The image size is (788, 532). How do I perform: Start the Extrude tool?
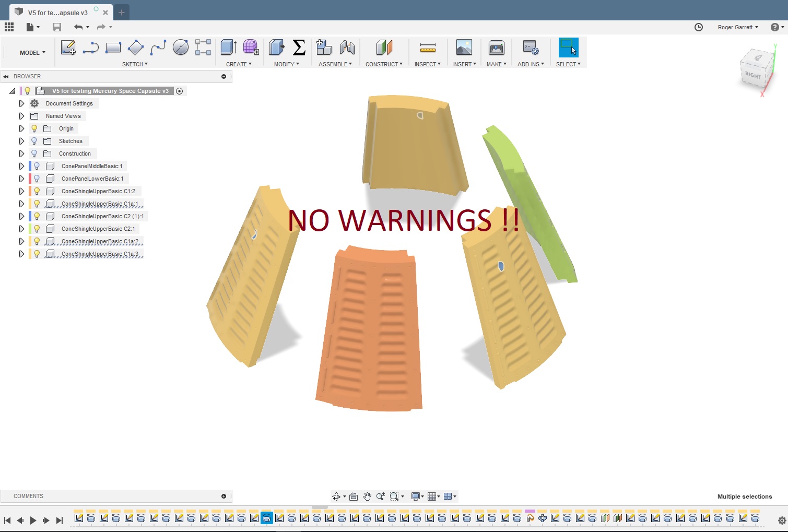[228, 48]
